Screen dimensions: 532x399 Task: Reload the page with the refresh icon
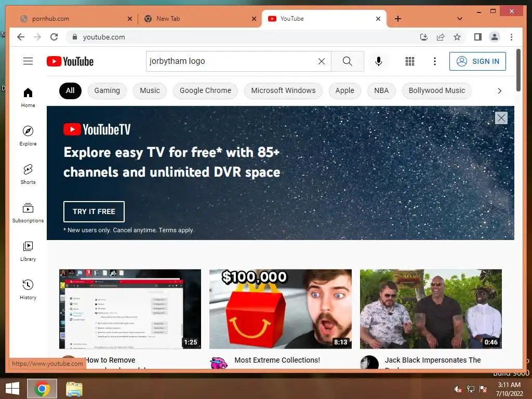click(54, 37)
